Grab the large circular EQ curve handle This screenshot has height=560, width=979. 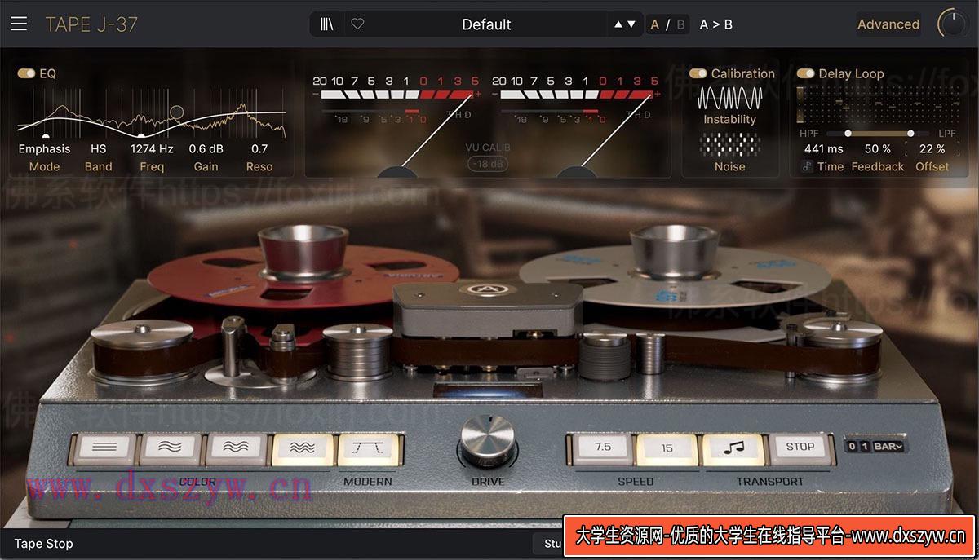tap(176, 112)
